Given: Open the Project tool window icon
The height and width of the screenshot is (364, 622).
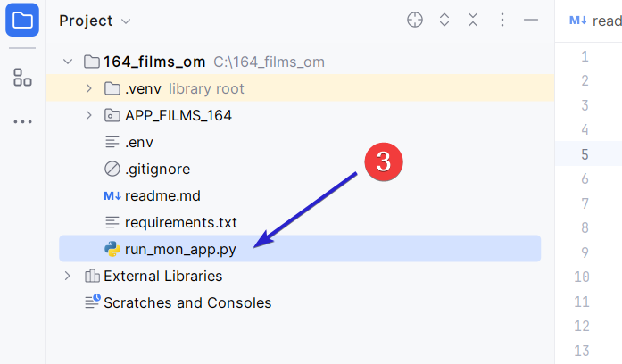Looking at the screenshot, I should point(22,20).
